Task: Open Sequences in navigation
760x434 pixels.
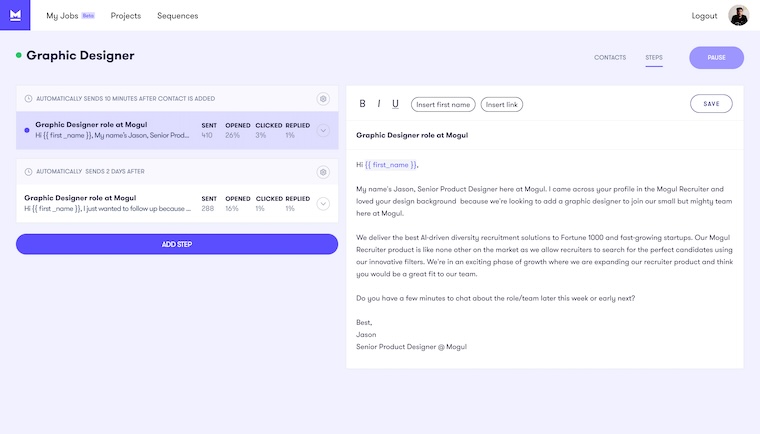Action: point(177,16)
